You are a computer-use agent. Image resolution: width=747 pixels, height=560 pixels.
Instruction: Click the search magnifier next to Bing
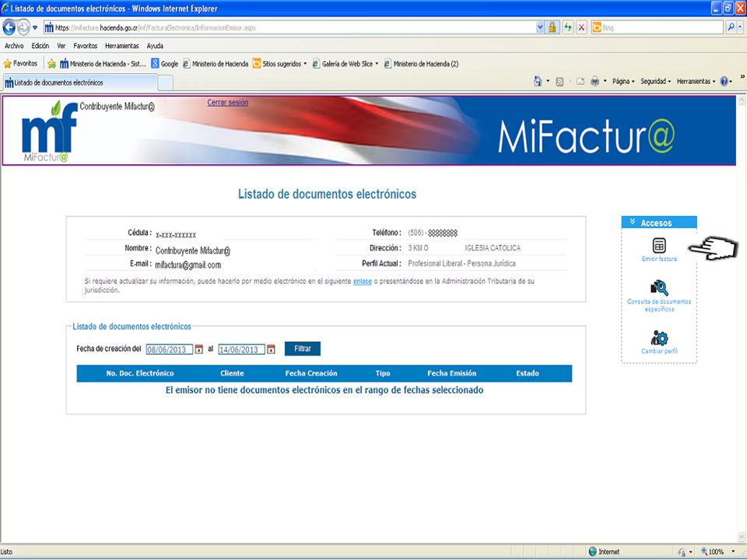click(x=731, y=28)
